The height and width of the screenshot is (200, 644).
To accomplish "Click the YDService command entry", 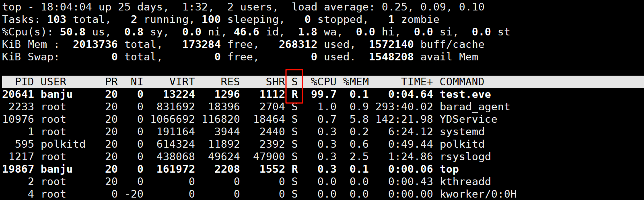I will (468, 120).
